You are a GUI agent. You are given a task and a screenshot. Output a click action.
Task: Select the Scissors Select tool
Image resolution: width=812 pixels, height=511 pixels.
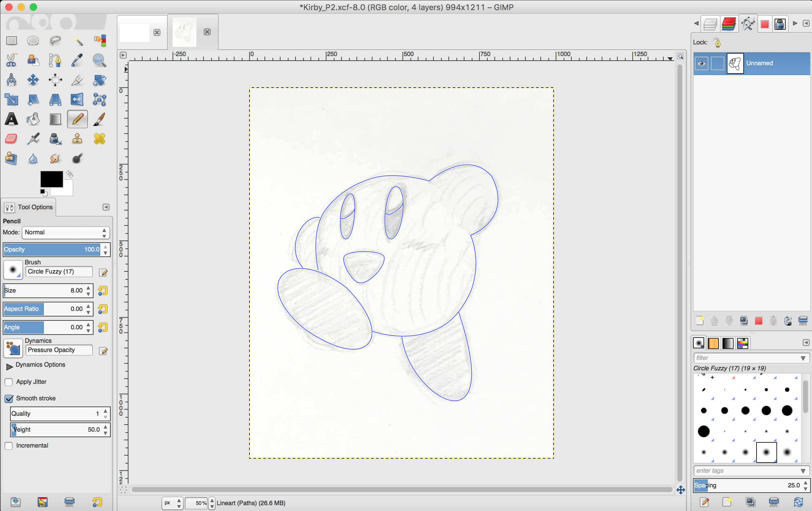point(11,60)
